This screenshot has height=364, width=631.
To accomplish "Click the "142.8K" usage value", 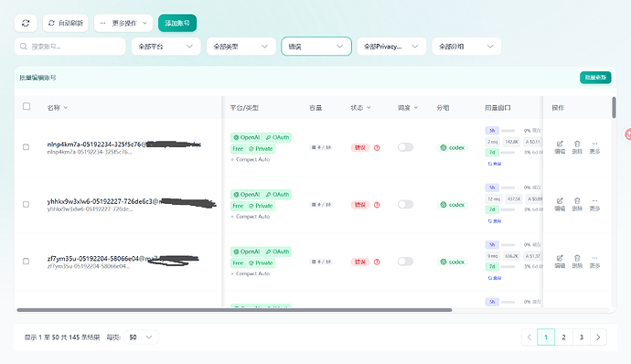I will pos(512,142).
